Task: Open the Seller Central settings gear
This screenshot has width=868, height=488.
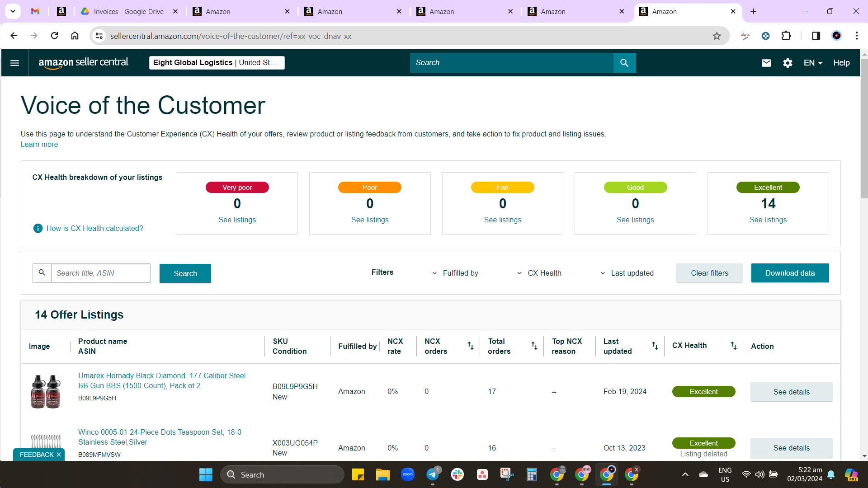Action: click(788, 63)
